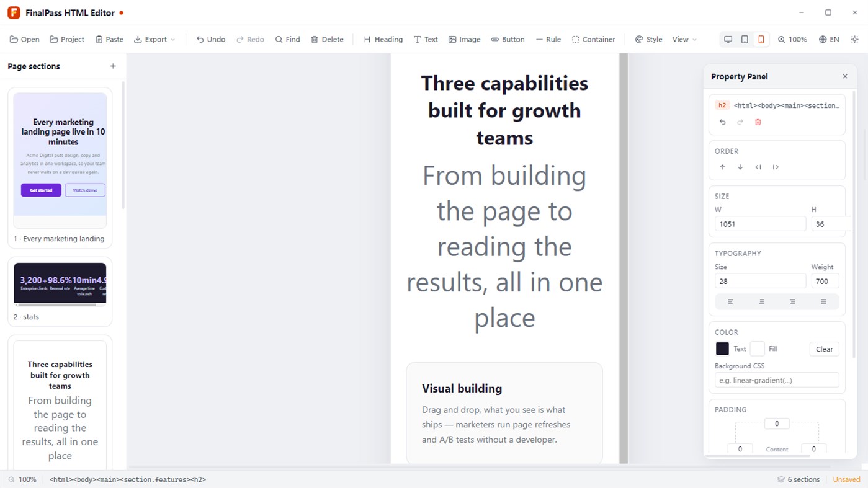This screenshot has width=868, height=488.
Task: Open a file with the Open button
Action: (25, 39)
